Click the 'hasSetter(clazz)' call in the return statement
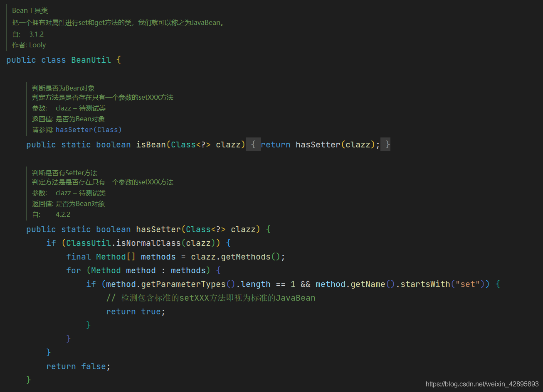This screenshot has width=543, height=392. pos(336,145)
